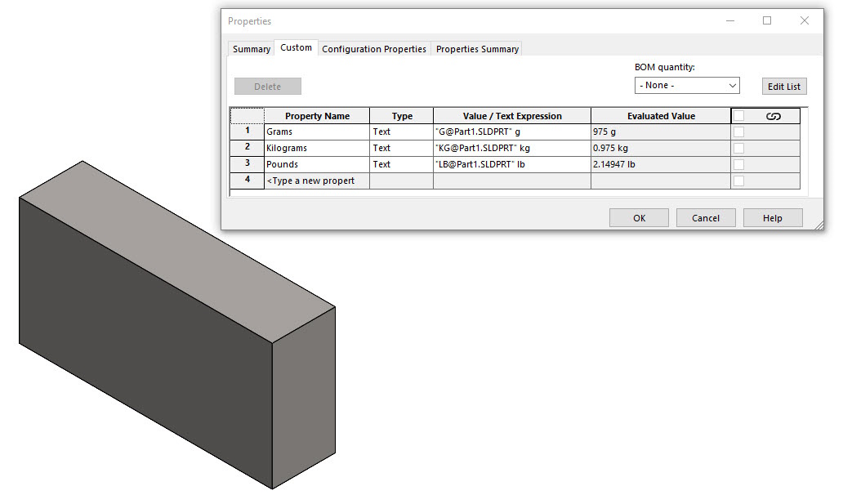This screenshot has width=843, height=504.
Task: Select row 2 by its row number
Action: click(x=247, y=147)
